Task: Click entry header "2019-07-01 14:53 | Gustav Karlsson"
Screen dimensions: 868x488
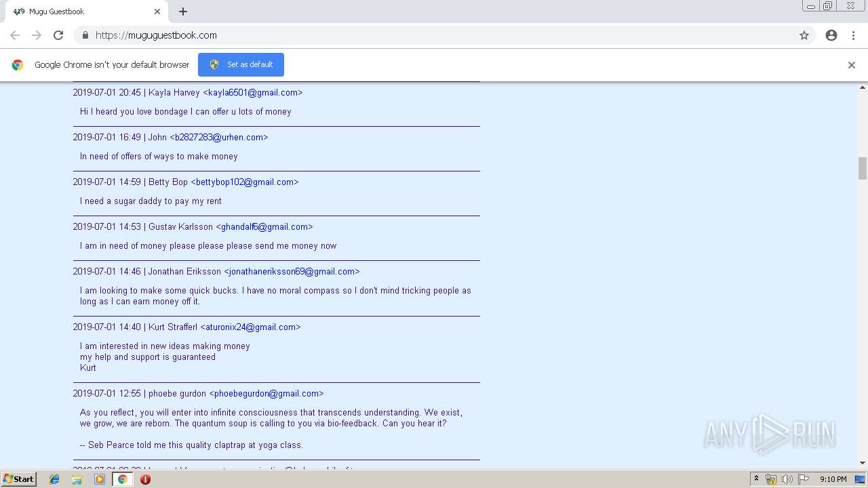Action: tap(143, 226)
